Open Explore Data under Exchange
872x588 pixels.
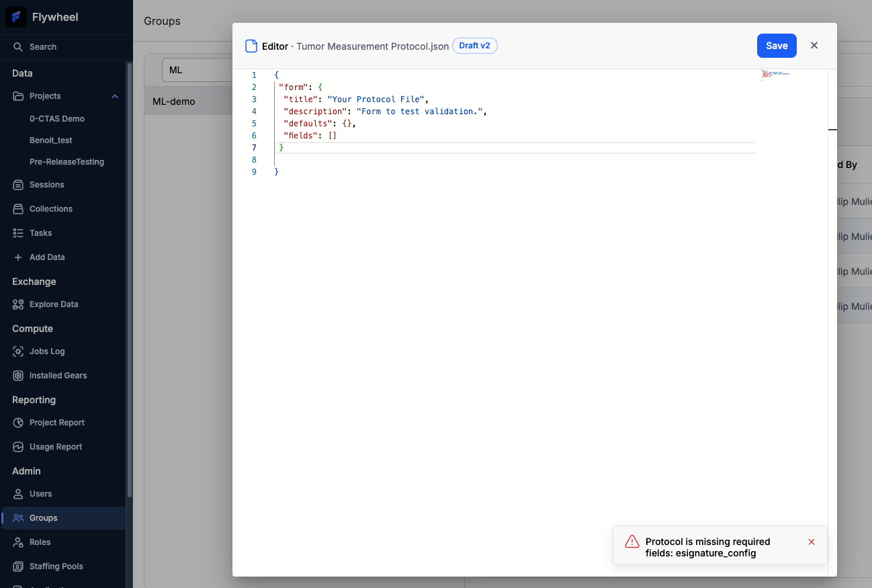point(54,304)
